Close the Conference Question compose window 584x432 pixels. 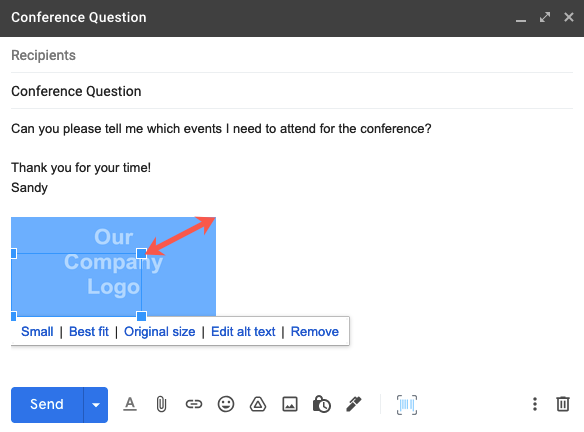click(x=569, y=17)
